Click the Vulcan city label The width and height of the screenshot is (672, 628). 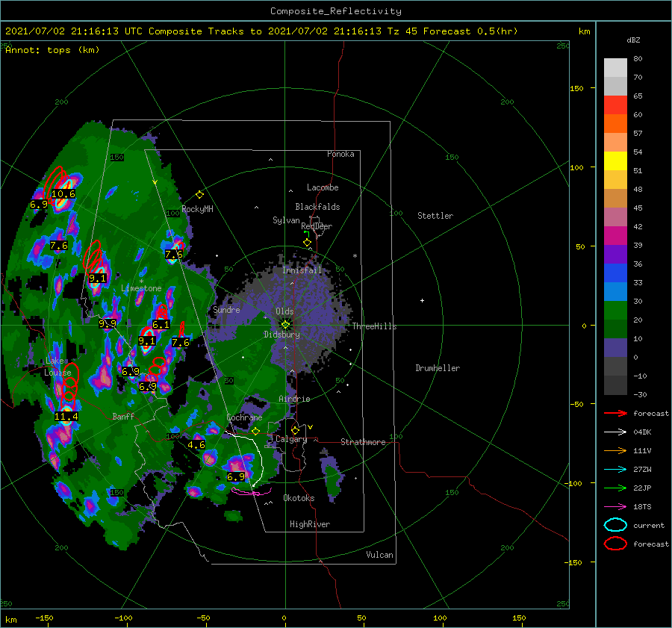click(380, 555)
